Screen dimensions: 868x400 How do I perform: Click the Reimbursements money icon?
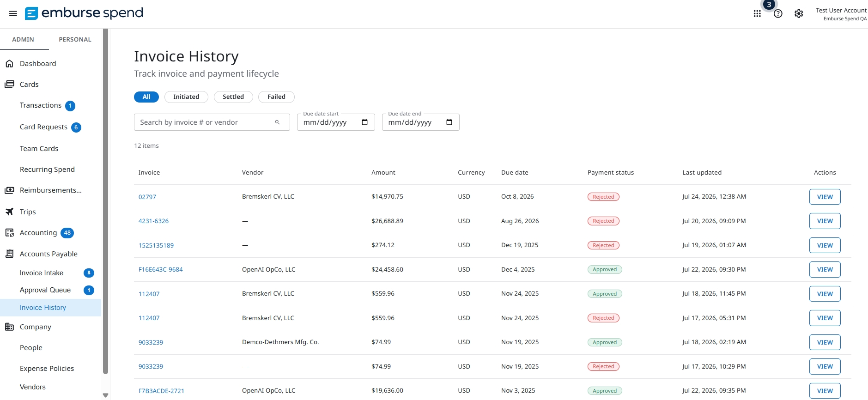(9, 190)
